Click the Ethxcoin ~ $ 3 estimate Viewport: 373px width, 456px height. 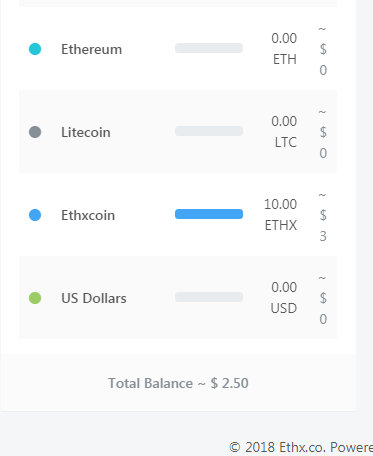(x=323, y=217)
